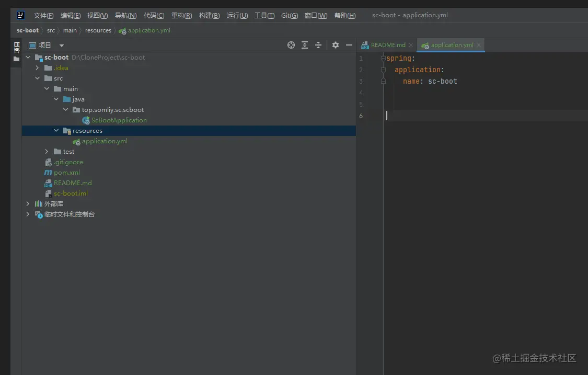Collapse the src folder
The height and width of the screenshot is (375, 588).
[37, 78]
